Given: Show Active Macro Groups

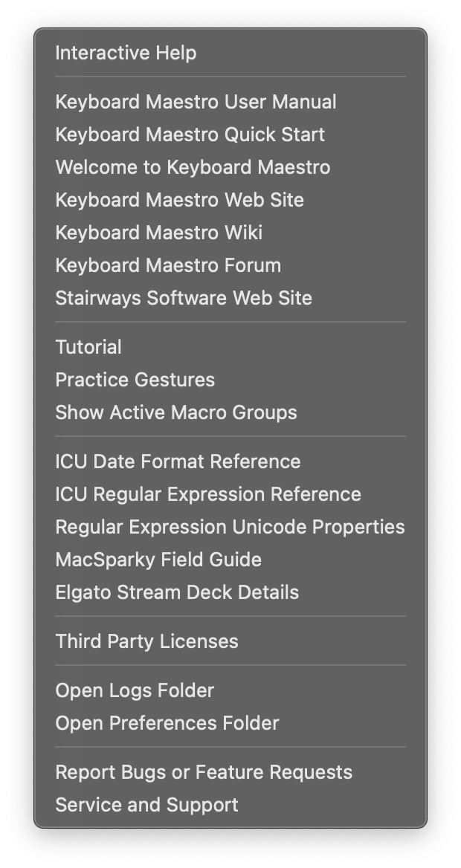Looking at the screenshot, I should 176,412.
